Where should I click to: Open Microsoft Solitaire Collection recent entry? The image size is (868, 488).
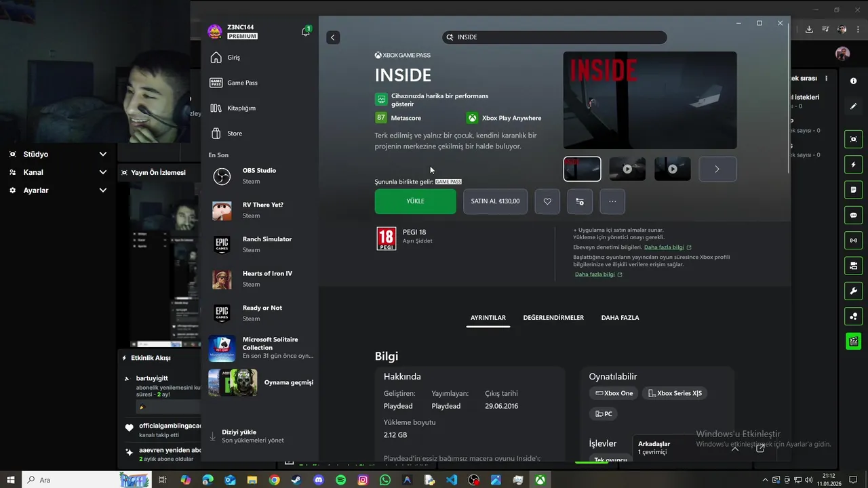coord(260,348)
